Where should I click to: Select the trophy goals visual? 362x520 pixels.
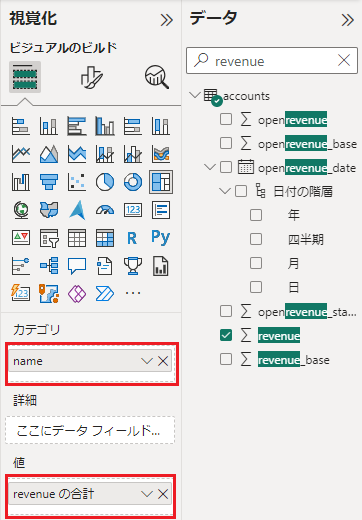tap(133, 266)
